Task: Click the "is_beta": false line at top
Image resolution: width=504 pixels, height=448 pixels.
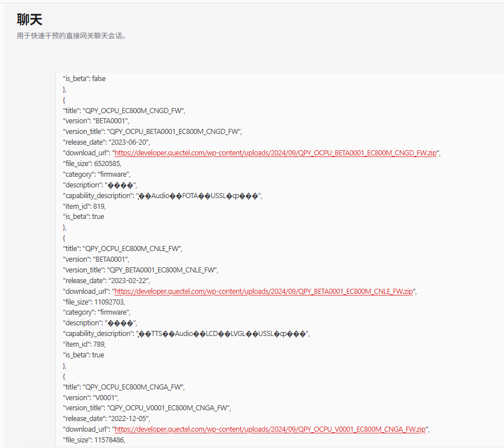Action: click(x=84, y=79)
